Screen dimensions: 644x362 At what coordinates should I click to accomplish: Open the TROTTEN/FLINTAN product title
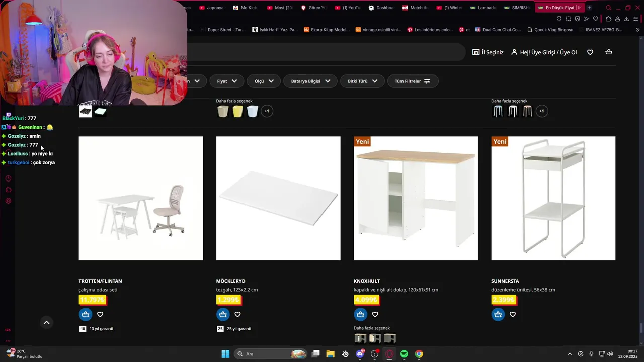(100, 281)
